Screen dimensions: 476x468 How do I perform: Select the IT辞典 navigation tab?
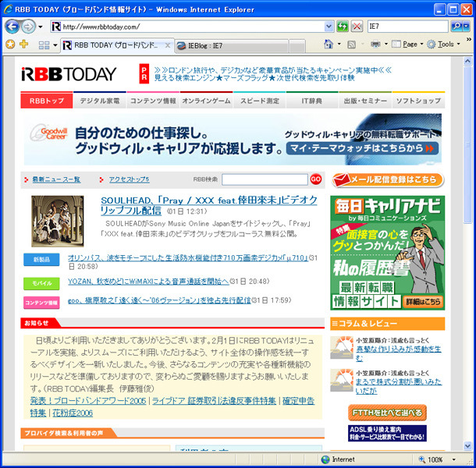[x=312, y=101]
